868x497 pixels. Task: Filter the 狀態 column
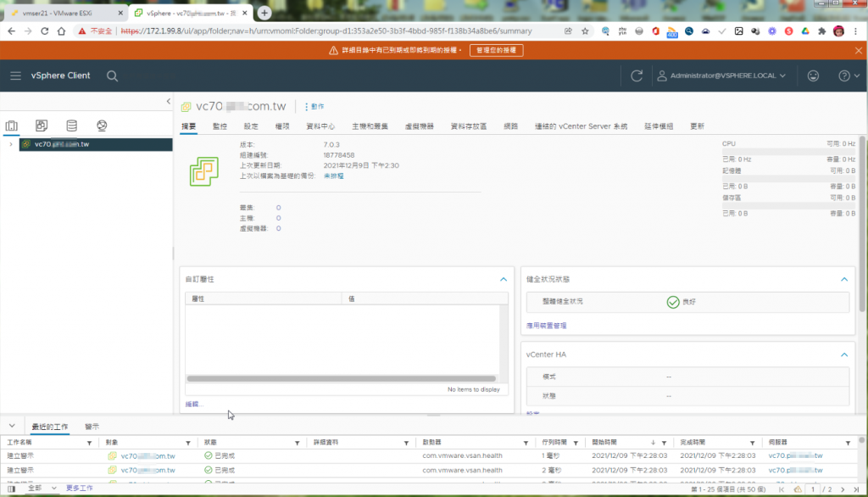coord(298,444)
